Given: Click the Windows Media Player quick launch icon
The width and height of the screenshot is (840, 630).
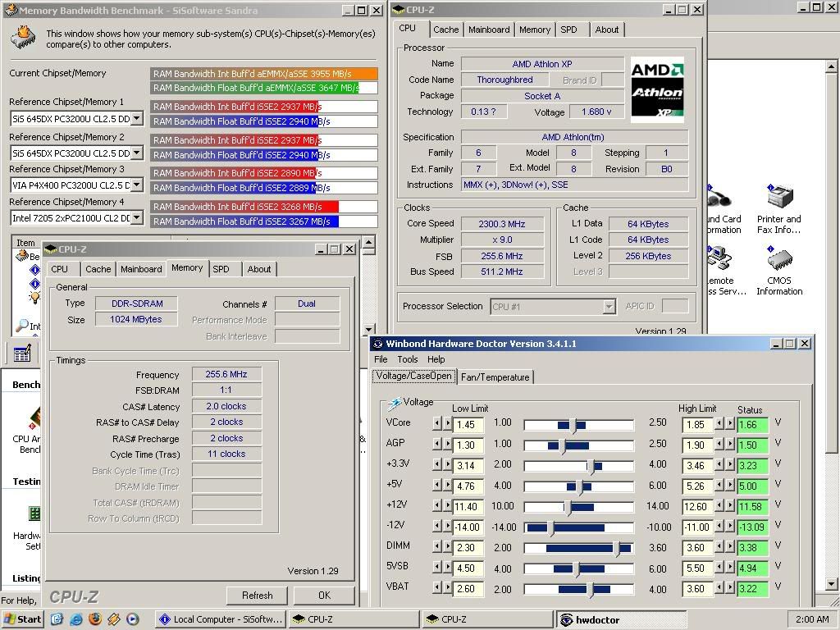Looking at the screenshot, I should pyautogui.click(x=132, y=619).
